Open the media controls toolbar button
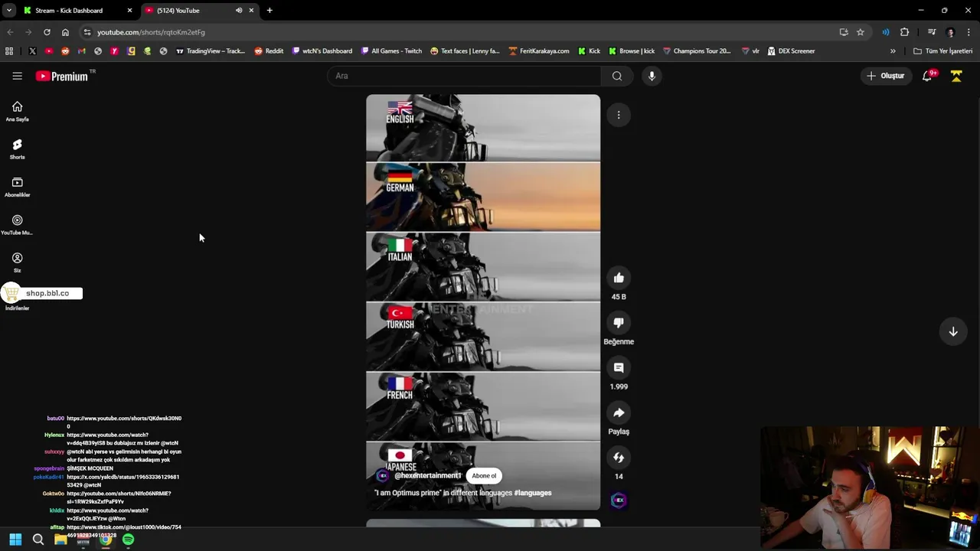 click(x=932, y=32)
